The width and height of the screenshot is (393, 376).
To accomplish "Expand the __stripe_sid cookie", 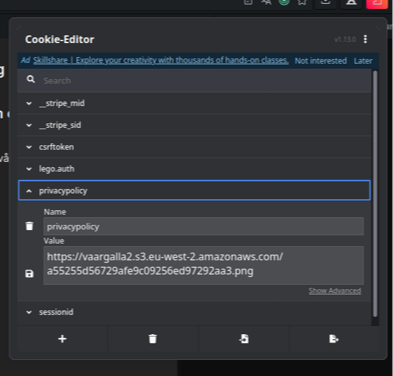I will (194, 125).
